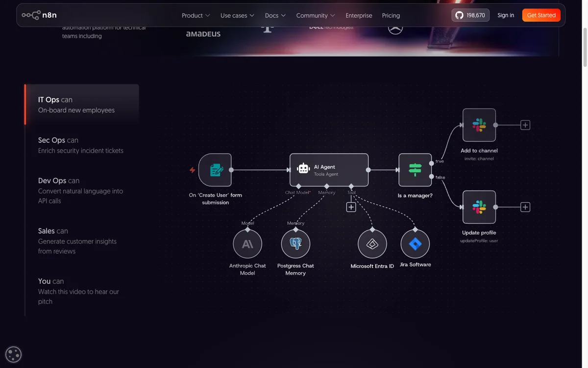Viewport: 588px width, 368px height.
Task: Click the 'Update profile' label
Action: [479, 233]
